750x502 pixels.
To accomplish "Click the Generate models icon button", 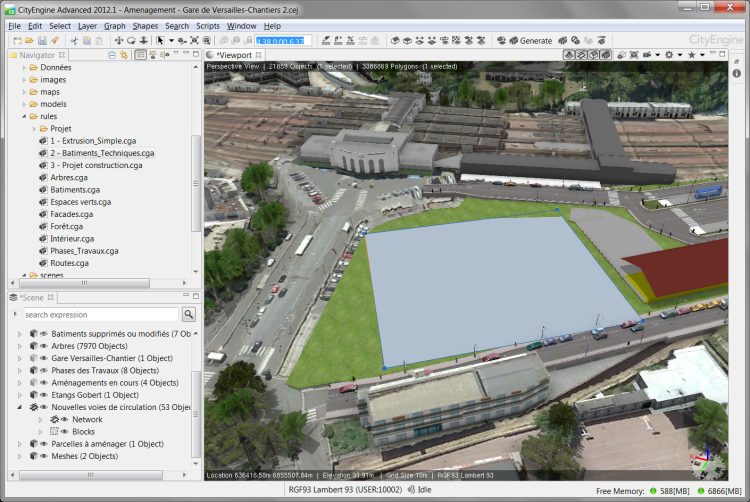I will 513,41.
